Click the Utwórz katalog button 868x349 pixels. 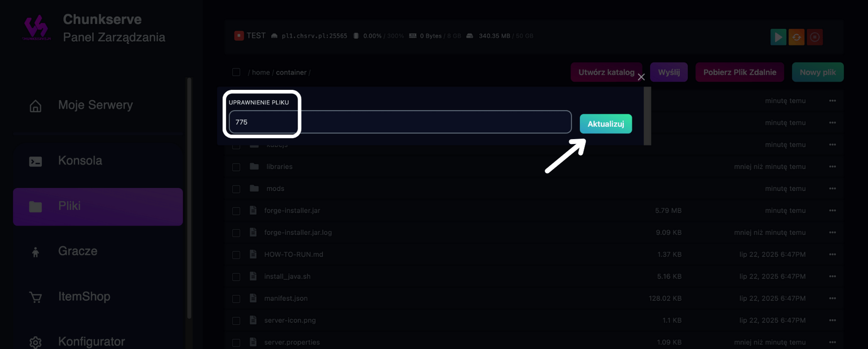click(606, 72)
